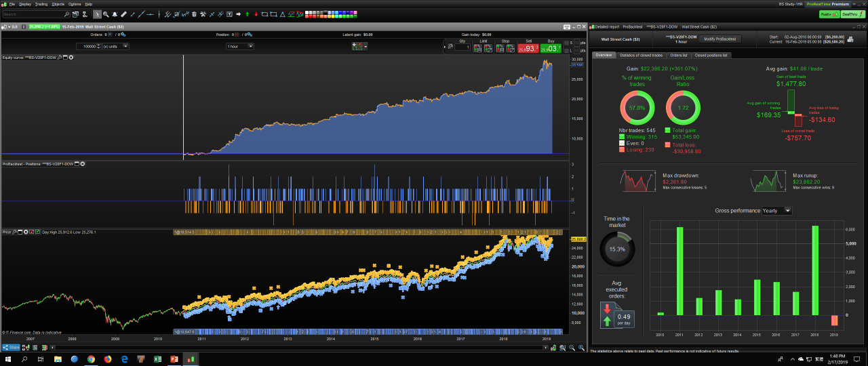Open Chrome from the Windows taskbar
This screenshot has height=366, width=868.
pos(91,359)
